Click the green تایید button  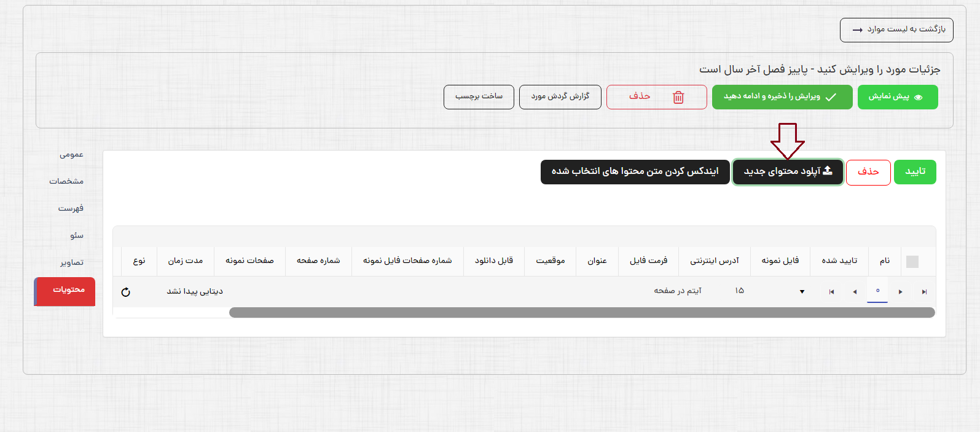(915, 172)
